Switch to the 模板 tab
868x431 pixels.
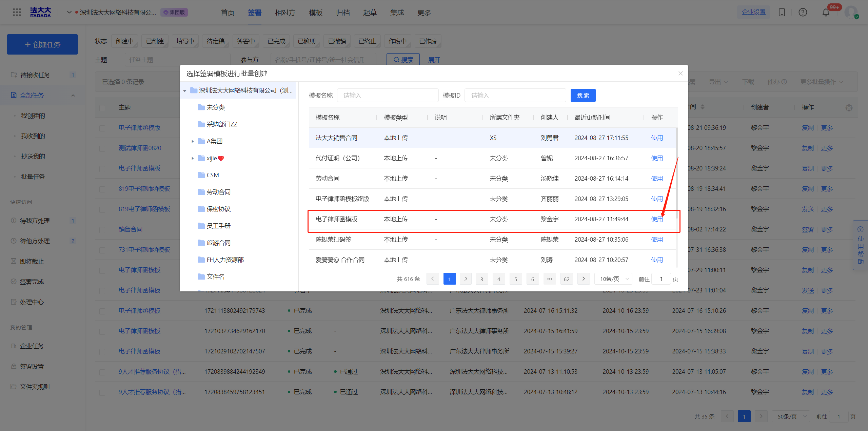pyautogui.click(x=316, y=13)
